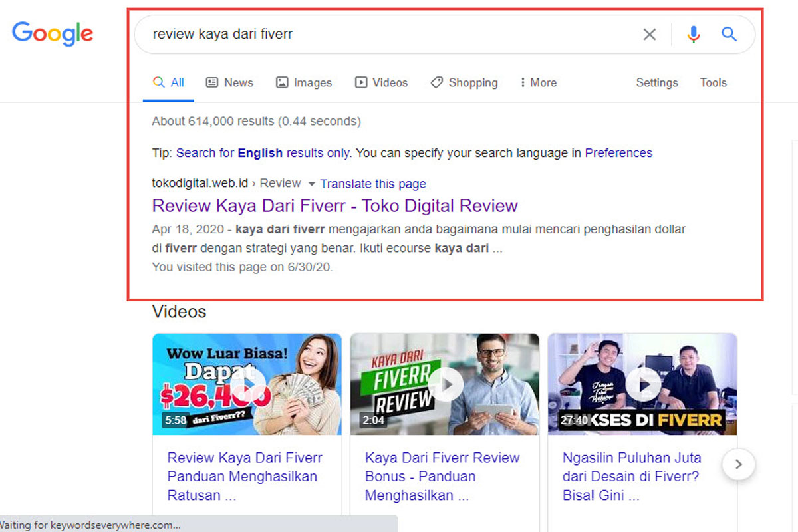Open search Settings

coord(657,83)
